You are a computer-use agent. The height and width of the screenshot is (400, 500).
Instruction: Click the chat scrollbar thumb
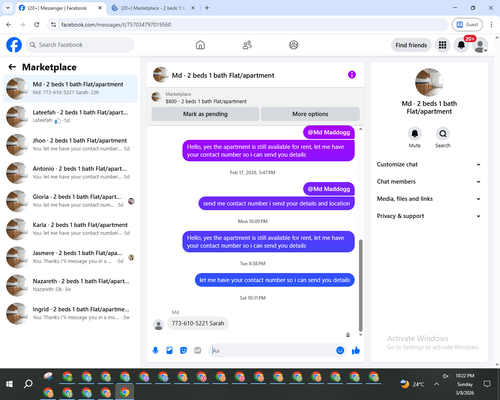click(360, 285)
